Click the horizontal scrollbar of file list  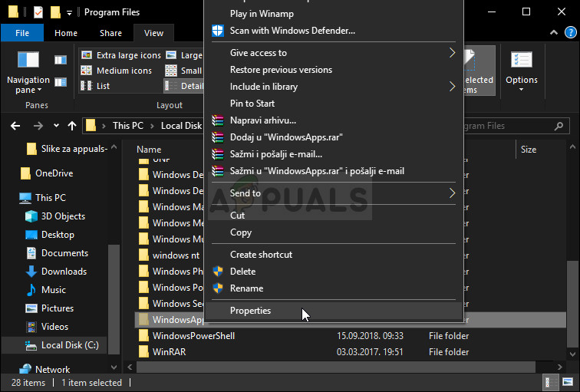tap(336, 367)
